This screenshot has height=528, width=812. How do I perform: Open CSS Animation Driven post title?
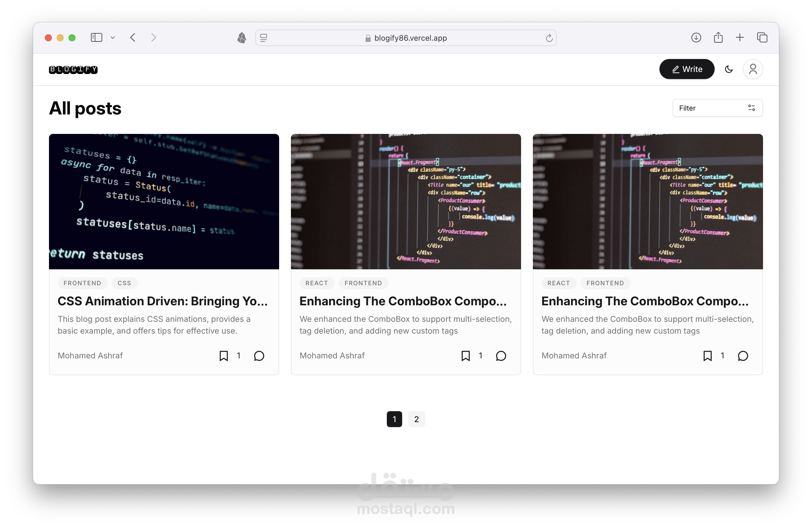pyautogui.click(x=163, y=301)
